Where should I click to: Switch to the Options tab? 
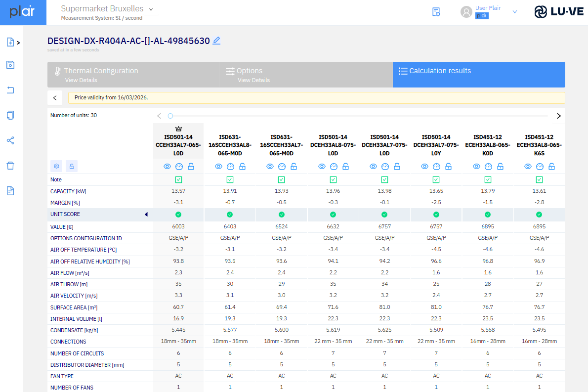[306, 75]
